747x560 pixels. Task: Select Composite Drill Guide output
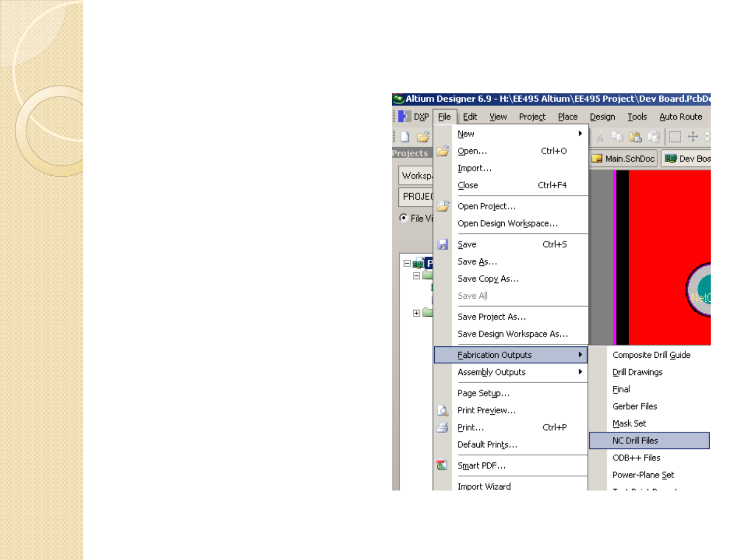click(649, 355)
